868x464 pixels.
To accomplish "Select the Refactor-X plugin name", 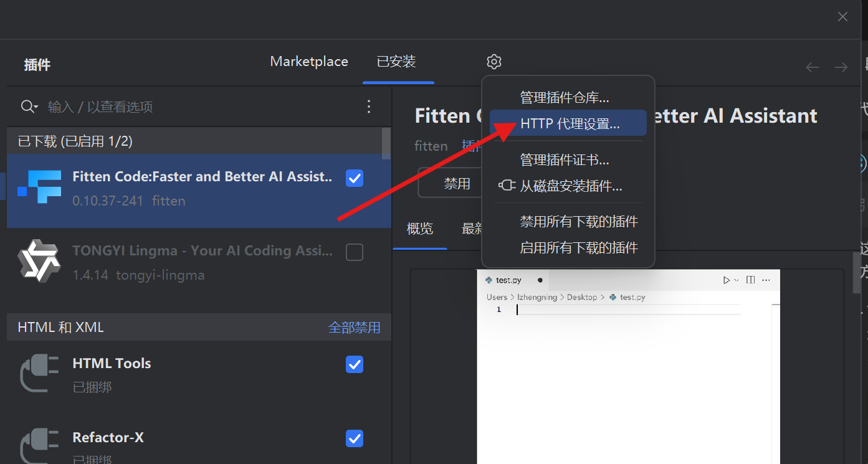I will pyautogui.click(x=108, y=437).
